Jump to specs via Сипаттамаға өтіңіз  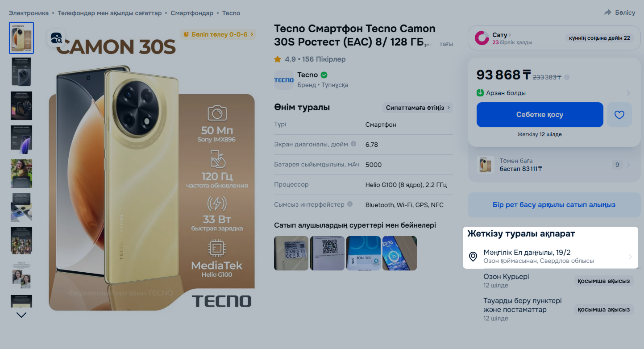coord(417,108)
